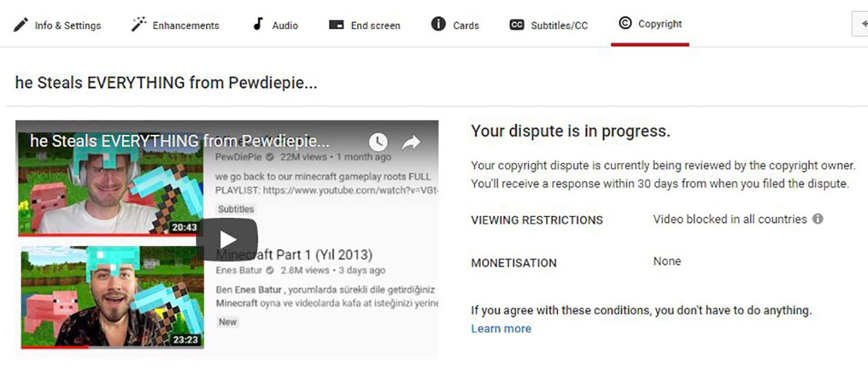Image resolution: width=868 pixels, height=380 pixels.
Task: Click the 'VIEWING RESTRICTIONS' label
Action: pos(537,220)
